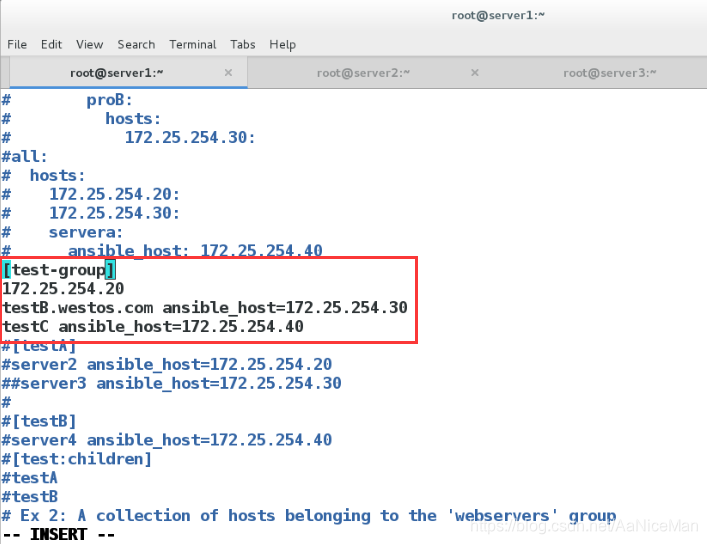Open the Help menu
This screenshot has height=544, width=707.
[283, 45]
